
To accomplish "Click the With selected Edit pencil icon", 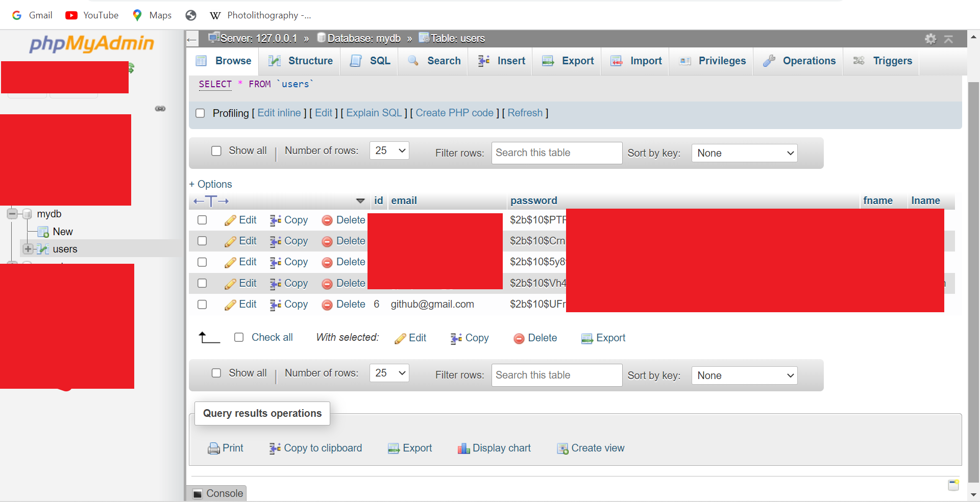I will tap(400, 338).
